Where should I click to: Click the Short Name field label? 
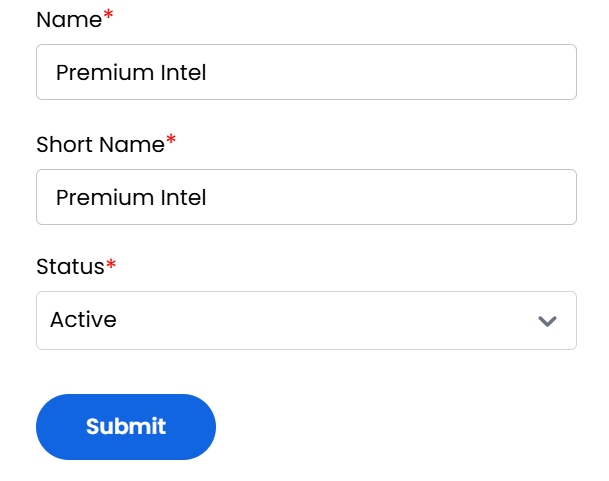point(99,144)
